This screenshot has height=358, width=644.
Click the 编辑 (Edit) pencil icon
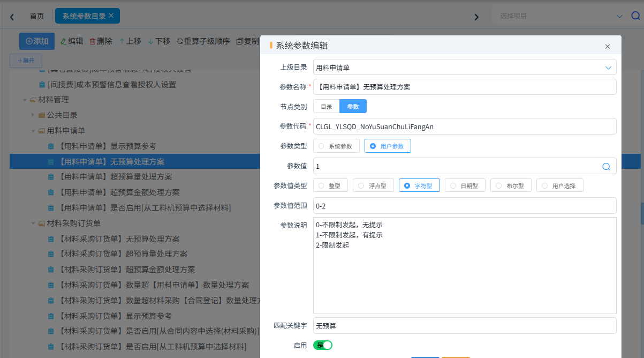point(64,41)
